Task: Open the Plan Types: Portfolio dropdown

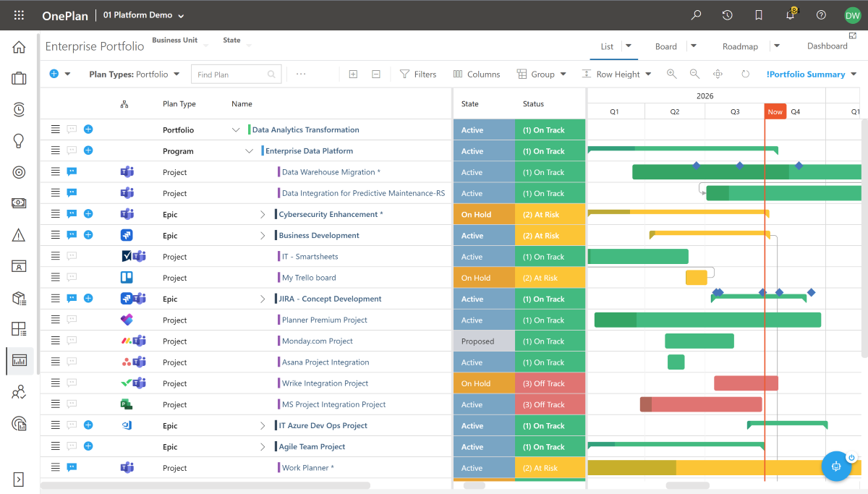Action: tap(135, 74)
